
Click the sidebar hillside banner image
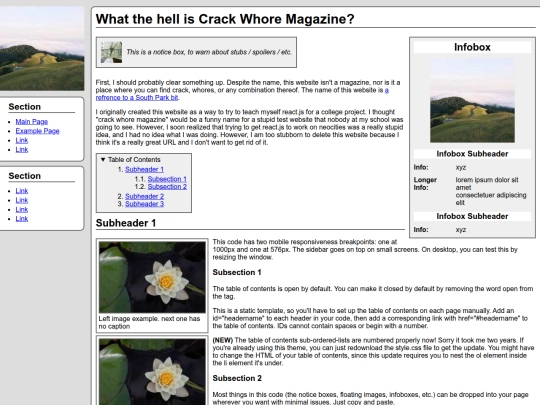click(x=42, y=48)
